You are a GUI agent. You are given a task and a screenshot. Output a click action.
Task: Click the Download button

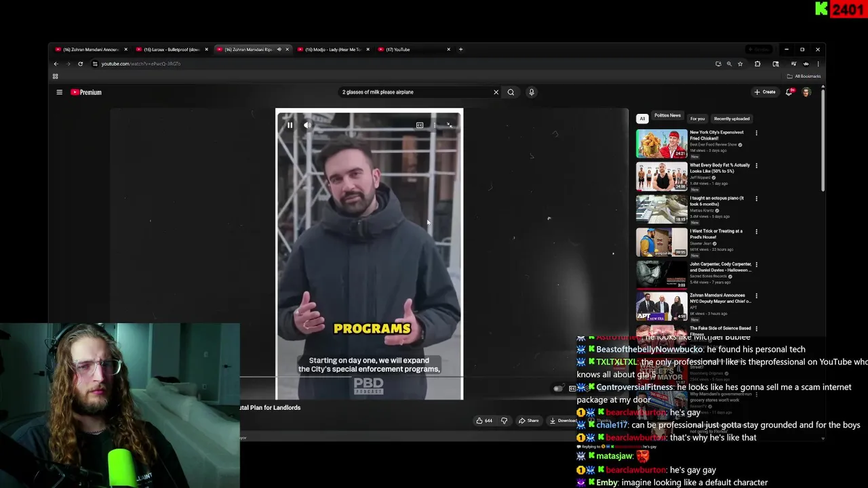(563, 420)
